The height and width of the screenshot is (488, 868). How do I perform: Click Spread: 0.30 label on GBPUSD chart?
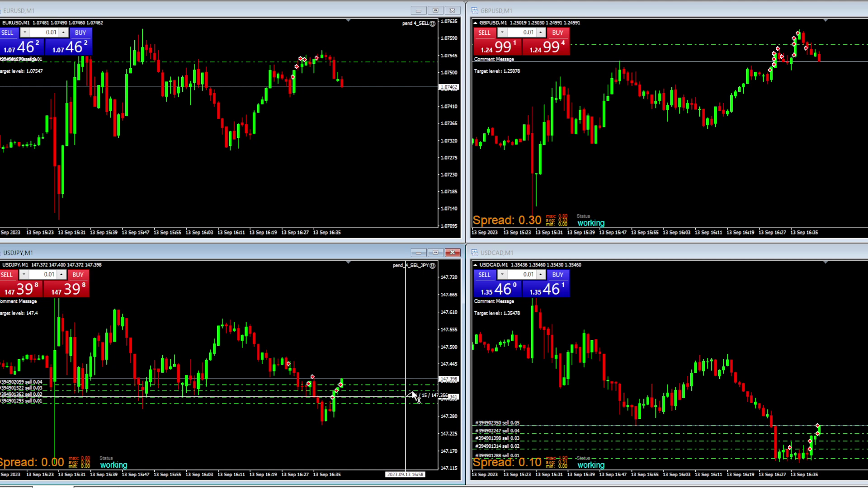[507, 221]
